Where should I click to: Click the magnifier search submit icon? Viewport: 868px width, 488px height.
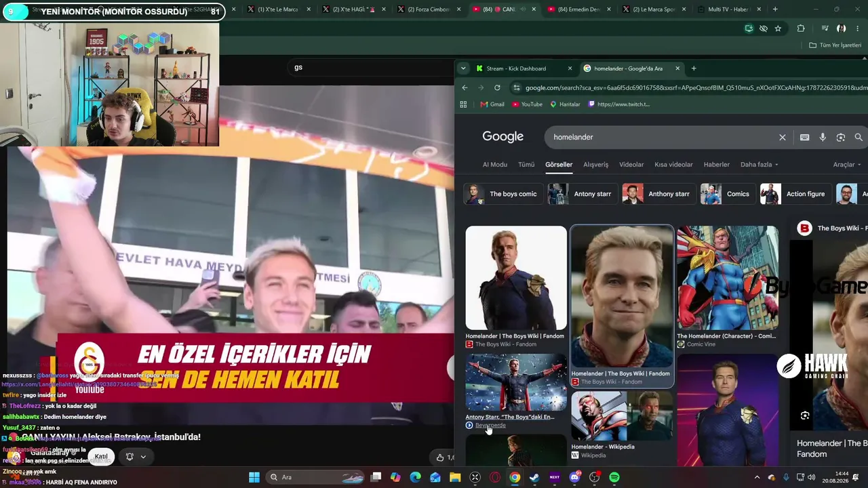tap(859, 137)
